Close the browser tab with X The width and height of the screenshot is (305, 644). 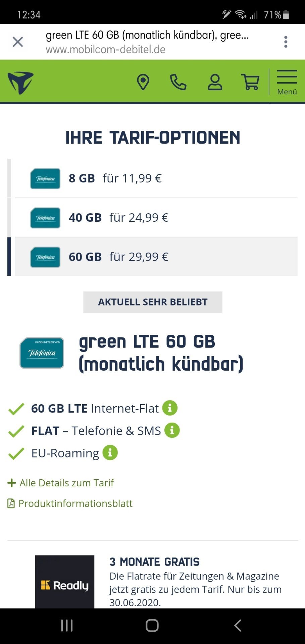click(18, 42)
